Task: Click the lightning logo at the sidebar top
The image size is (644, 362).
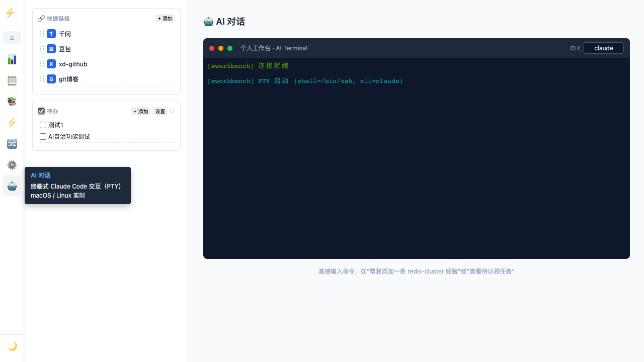Action: click(x=10, y=13)
